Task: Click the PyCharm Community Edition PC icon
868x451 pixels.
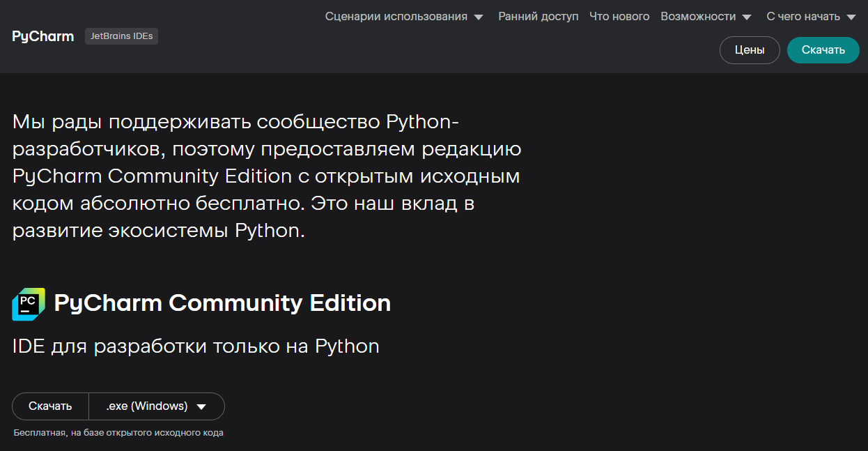Action: pyautogui.click(x=29, y=304)
